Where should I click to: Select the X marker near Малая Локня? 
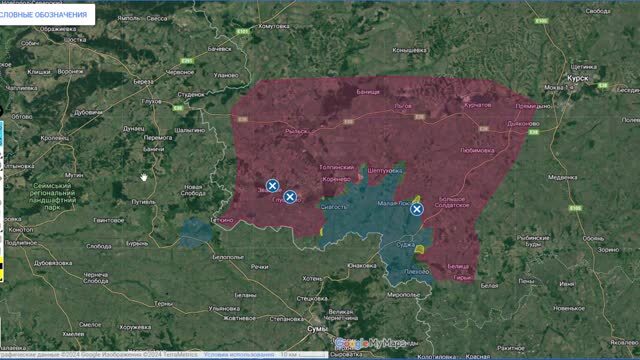[x=416, y=209]
